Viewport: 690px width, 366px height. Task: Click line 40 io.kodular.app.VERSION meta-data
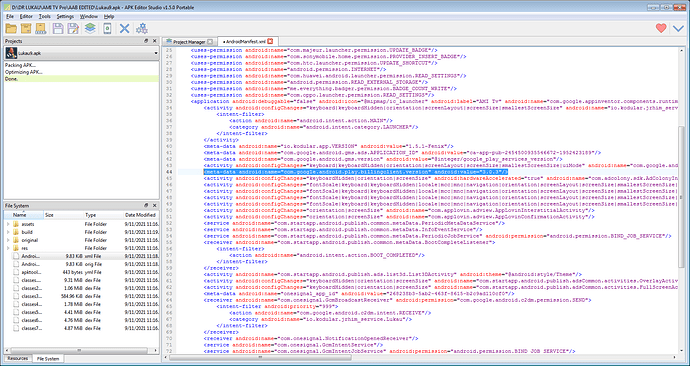tap(328, 146)
